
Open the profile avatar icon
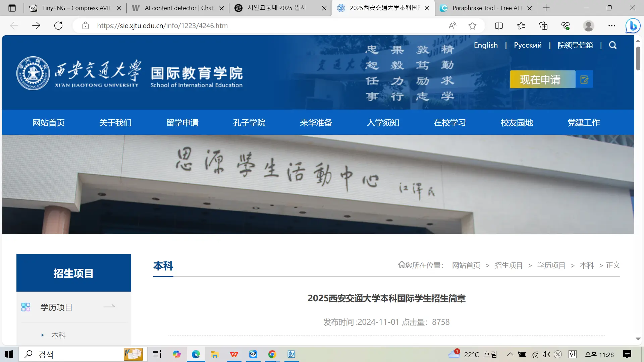(589, 25)
